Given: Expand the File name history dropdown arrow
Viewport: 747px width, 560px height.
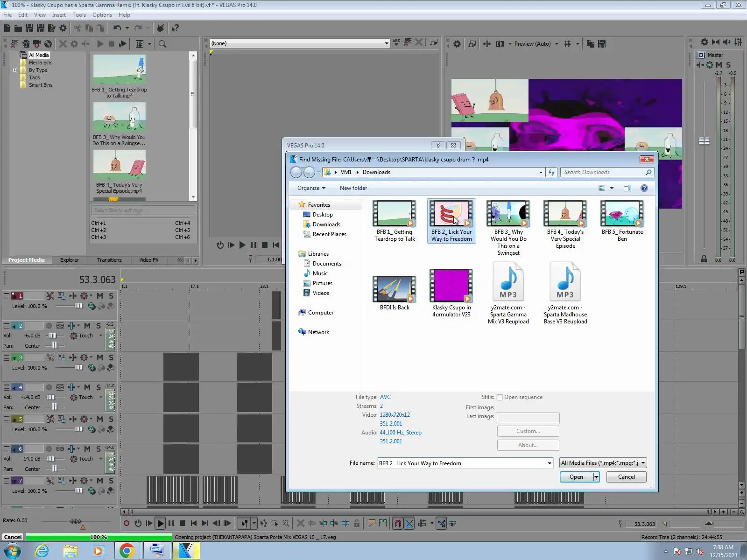Looking at the screenshot, I should [x=550, y=463].
